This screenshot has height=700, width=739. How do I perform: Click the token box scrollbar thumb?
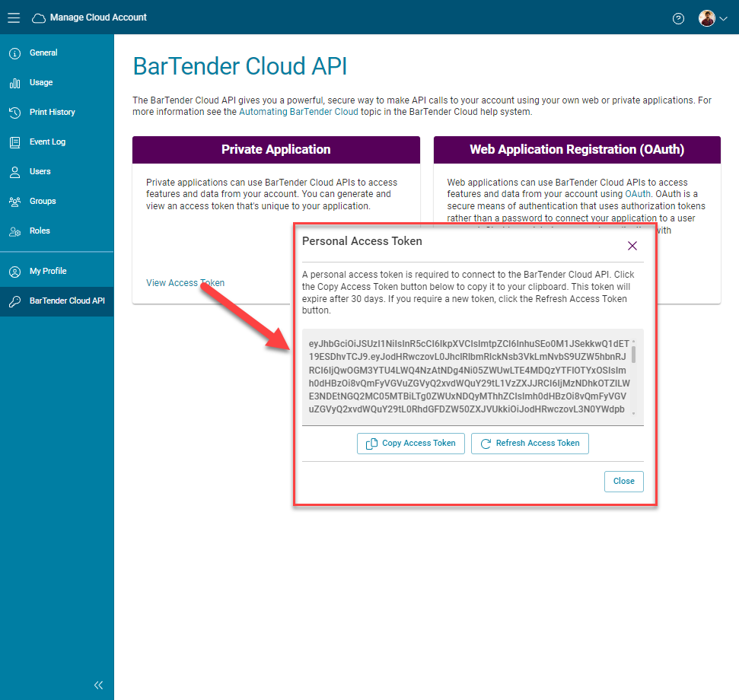coord(633,355)
